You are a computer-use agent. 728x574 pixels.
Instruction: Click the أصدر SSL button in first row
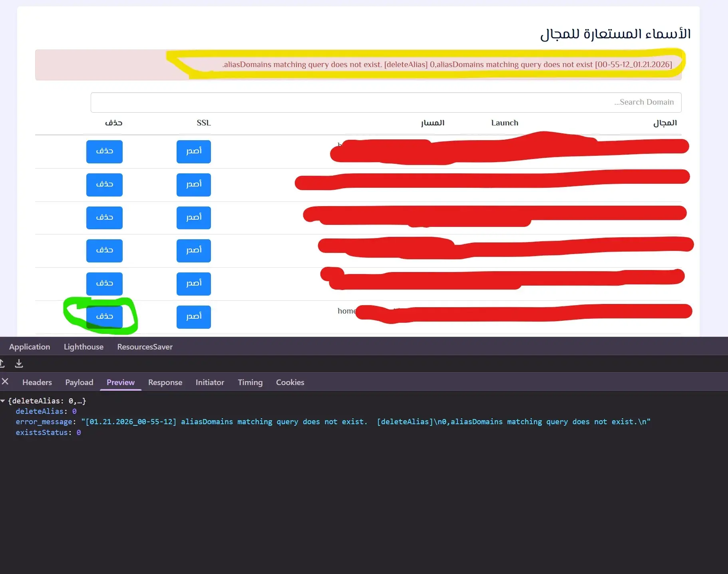[x=194, y=151]
